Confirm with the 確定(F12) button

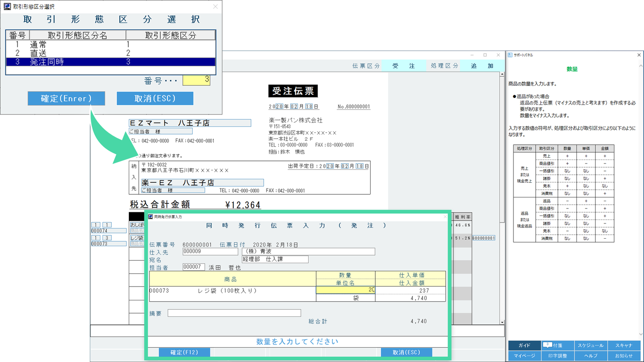tap(184, 352)
